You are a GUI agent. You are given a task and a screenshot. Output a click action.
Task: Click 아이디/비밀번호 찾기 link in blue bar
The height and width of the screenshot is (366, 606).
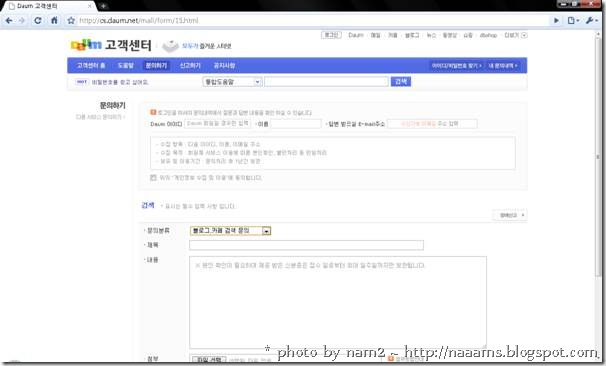456,66
